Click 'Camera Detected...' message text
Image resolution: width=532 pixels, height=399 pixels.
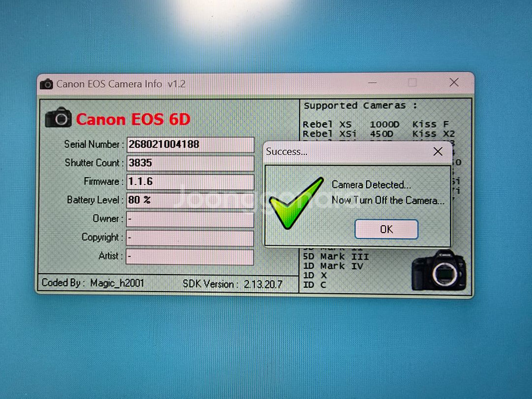coord(371,185)
